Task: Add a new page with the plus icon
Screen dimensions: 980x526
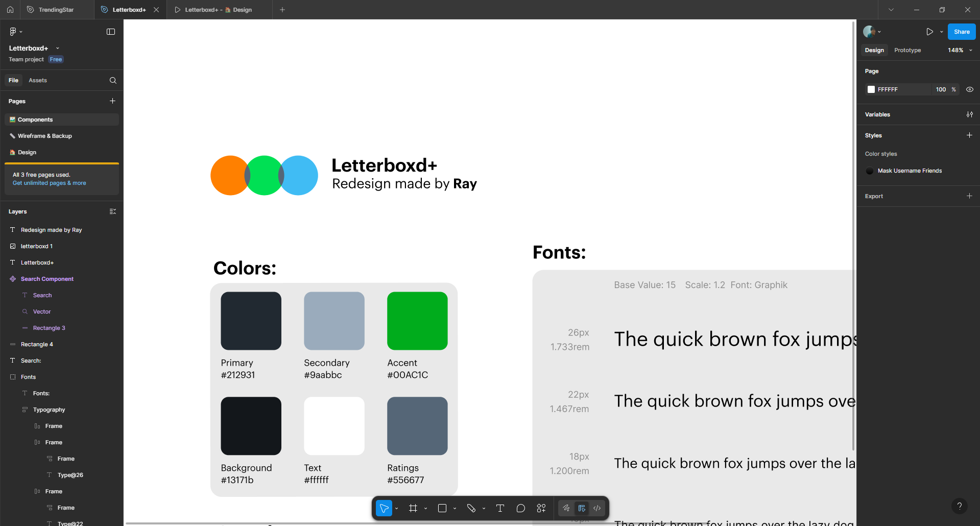Action: 112,101
